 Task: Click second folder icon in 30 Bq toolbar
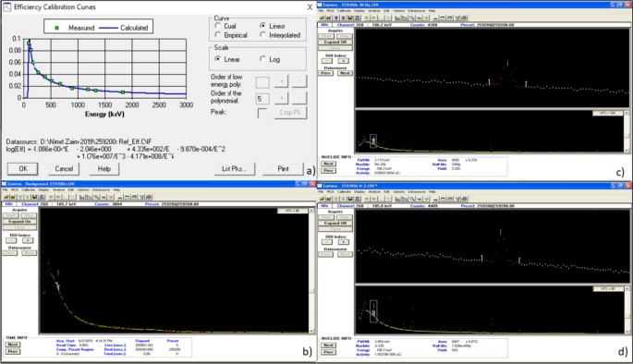(x=329, y=18)
